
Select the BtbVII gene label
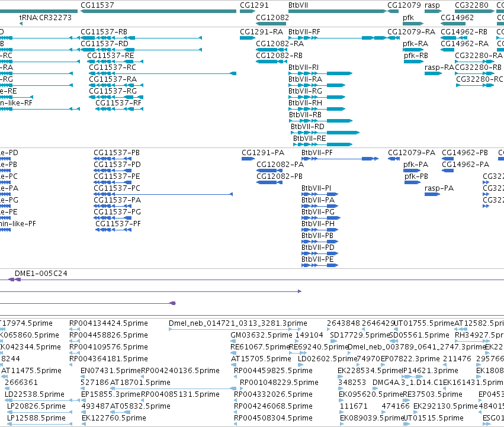point(298,5)
